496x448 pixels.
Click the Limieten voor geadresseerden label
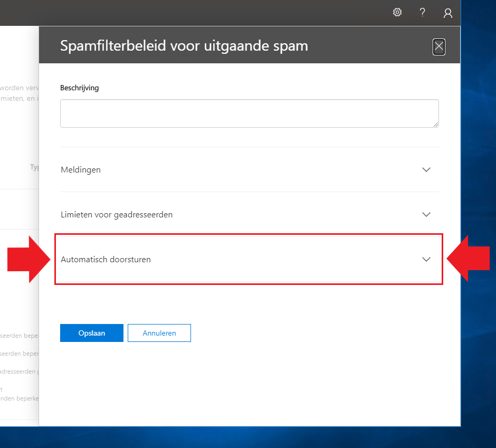(117, 215)
